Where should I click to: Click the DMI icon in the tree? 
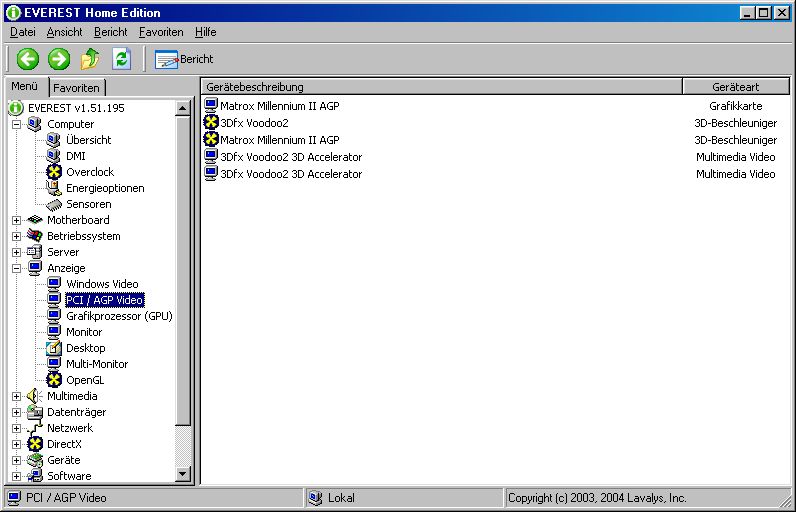53,156
